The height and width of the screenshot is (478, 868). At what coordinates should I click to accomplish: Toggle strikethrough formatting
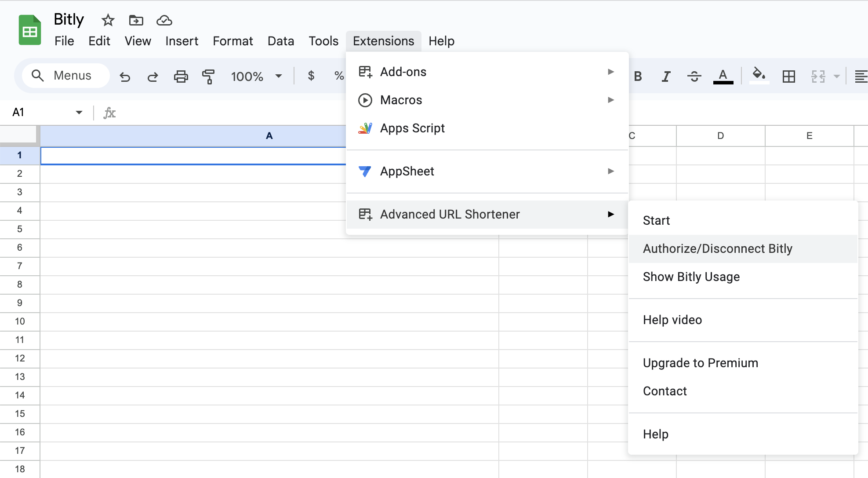(x=694, y=77)
